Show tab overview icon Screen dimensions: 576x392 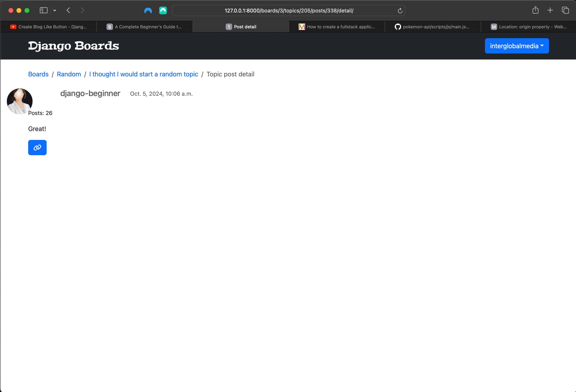tap(565, 10)
